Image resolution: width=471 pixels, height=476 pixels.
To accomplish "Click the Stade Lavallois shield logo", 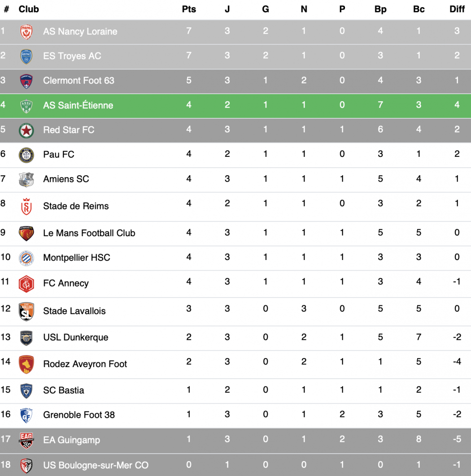I will pos(26,312).
